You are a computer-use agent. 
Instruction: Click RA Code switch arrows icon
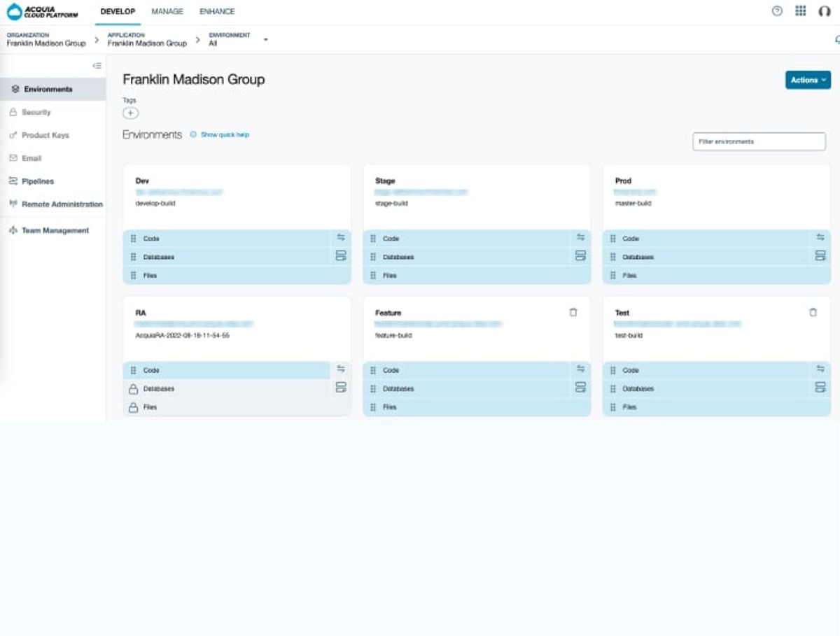click(x=341, y=369)
